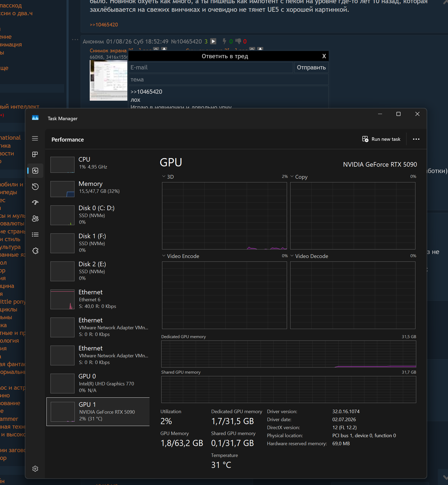448x485 pixels.
Task: Click the E-mail field in reply form
Action: [211, 67]
